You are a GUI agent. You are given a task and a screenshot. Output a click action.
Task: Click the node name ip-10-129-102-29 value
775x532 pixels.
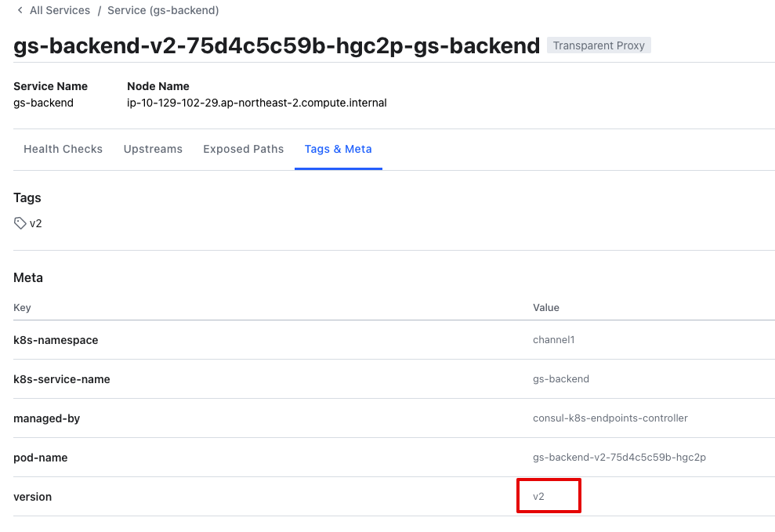(257, 103)
